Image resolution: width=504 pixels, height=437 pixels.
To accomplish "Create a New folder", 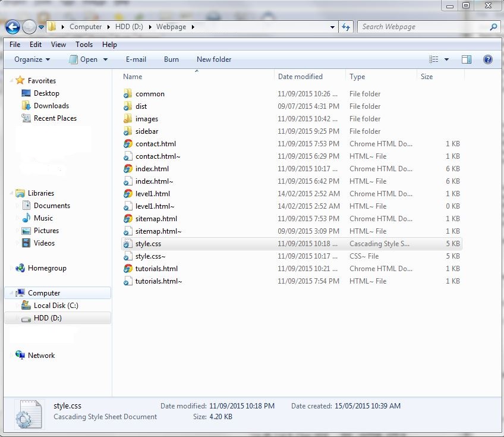I will point(214,59).
